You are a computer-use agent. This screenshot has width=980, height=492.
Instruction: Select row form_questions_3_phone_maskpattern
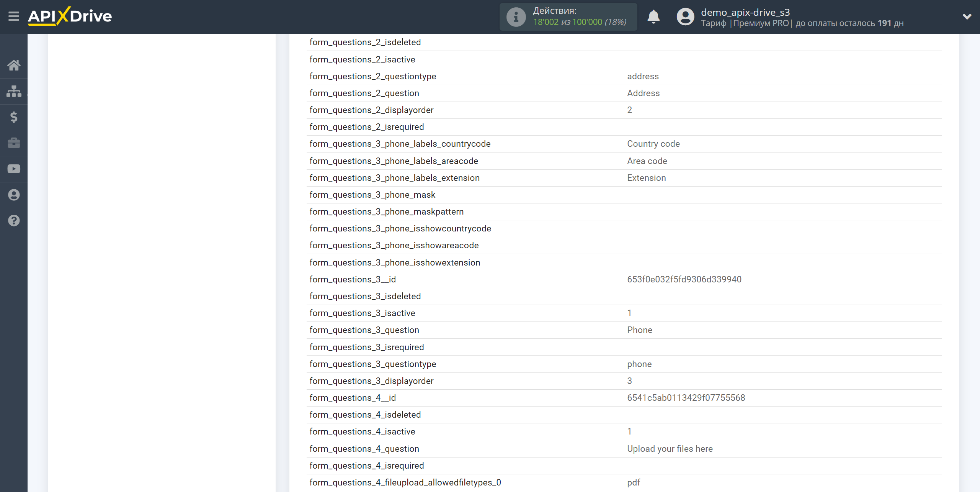click(624, 212)
